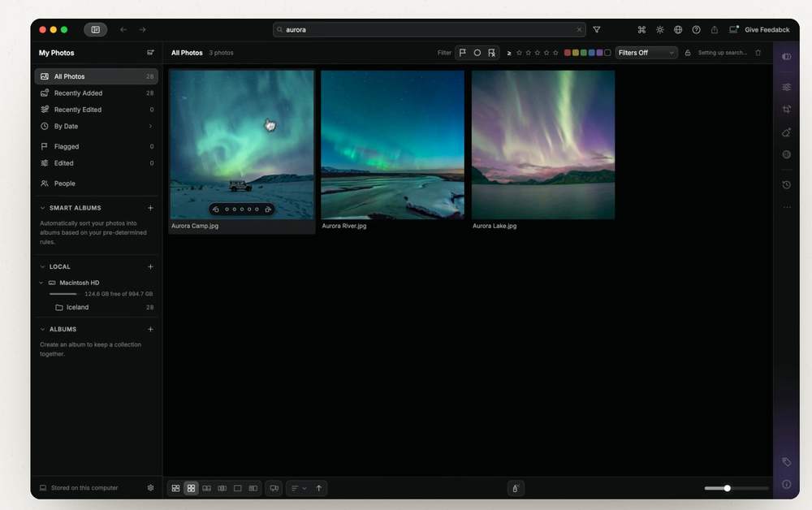Switch to justified grid view
The height and width of the screenshot is (510, 812).
click(x=175, y=488)
